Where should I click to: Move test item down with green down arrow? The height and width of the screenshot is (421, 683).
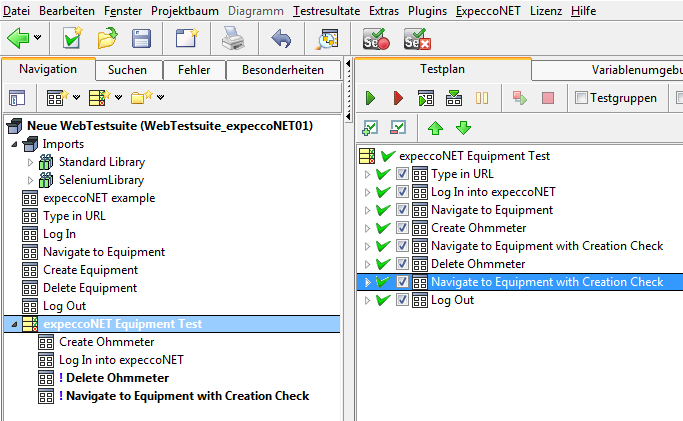462,128
